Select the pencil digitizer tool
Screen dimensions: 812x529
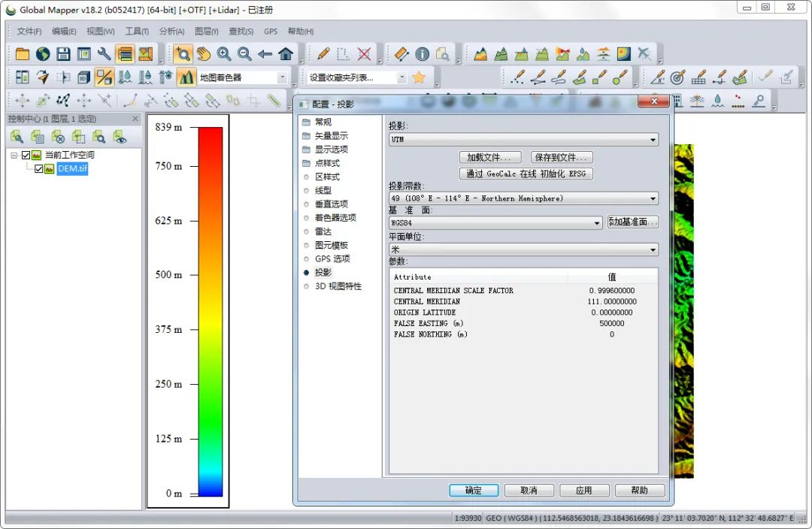(x=323, y=54)
